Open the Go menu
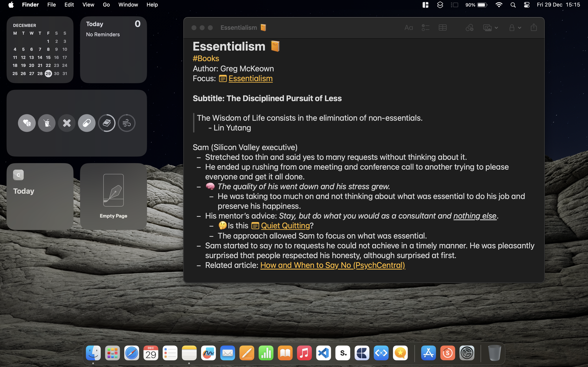588x367 pixels. pos(106,5)
